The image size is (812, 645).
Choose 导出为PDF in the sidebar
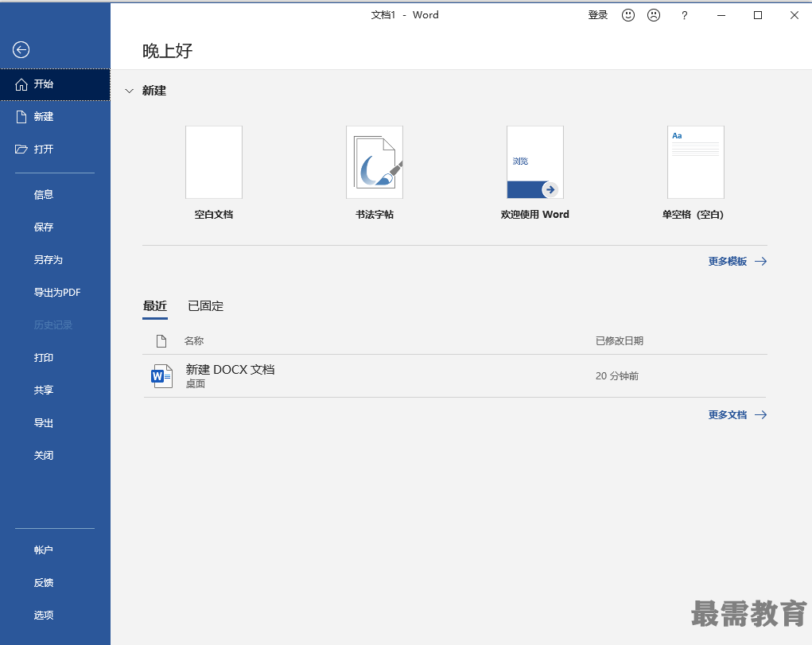(55, 292)
